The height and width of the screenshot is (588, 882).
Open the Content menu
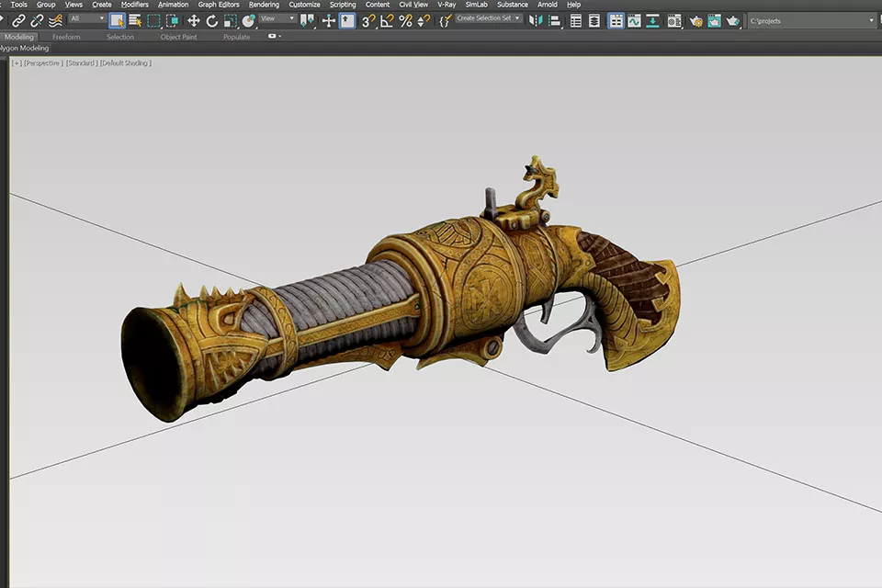(378, 5)
